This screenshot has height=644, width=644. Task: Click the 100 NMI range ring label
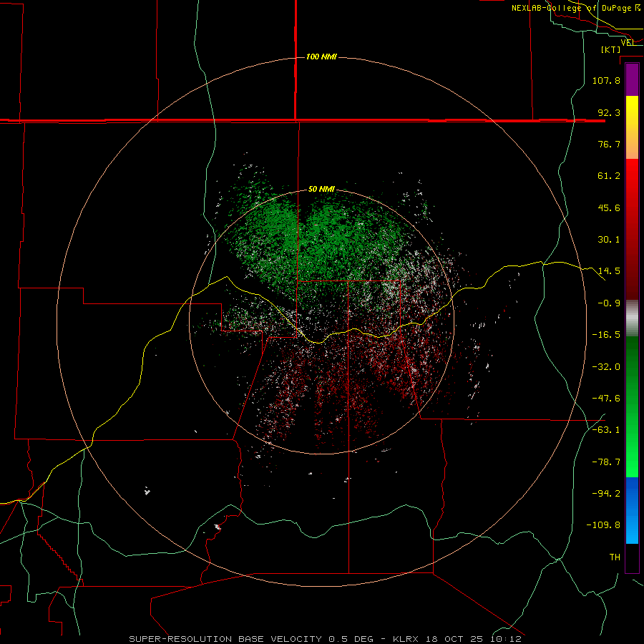point(321,57)
